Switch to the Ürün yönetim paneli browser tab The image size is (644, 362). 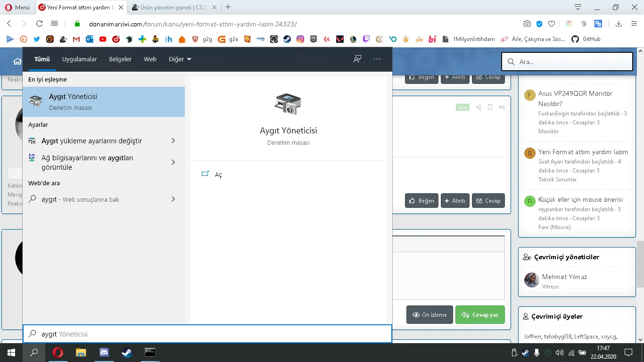(x=174, y=7)
